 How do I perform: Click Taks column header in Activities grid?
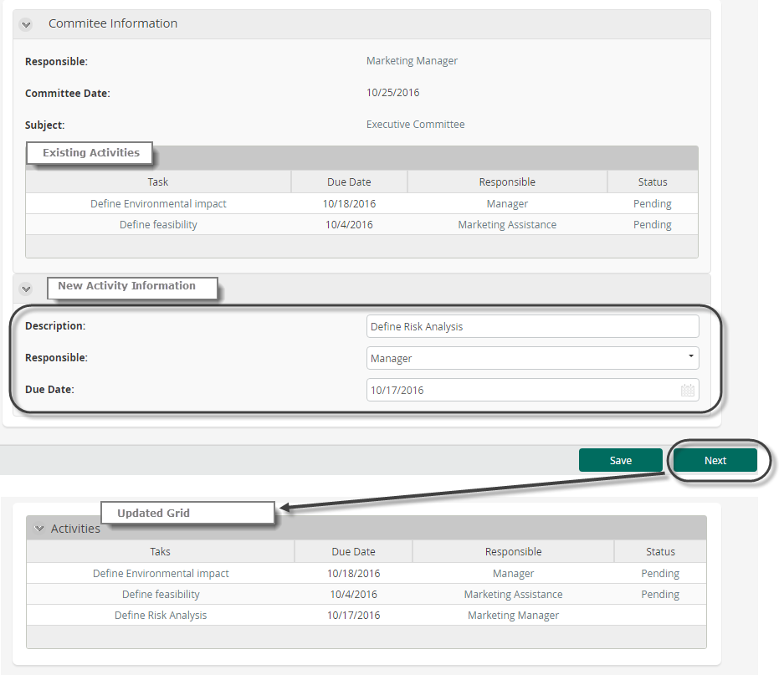[160, 551]
